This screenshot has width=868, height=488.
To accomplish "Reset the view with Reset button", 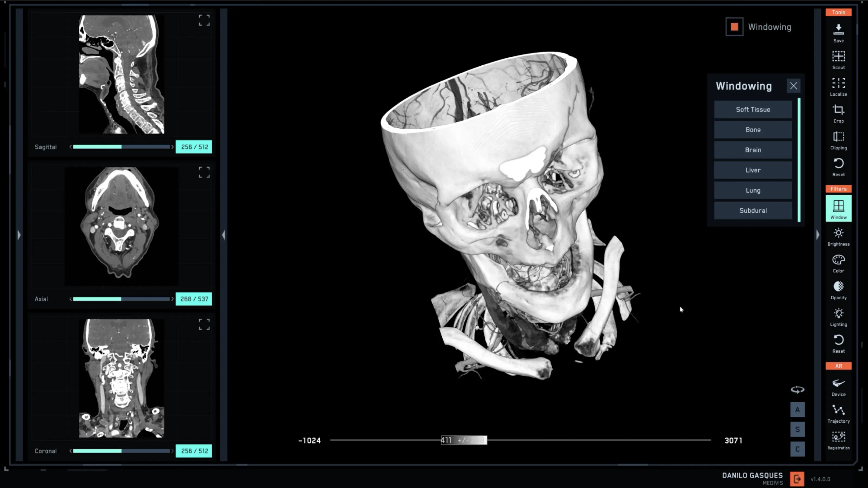I will [838, 167].
